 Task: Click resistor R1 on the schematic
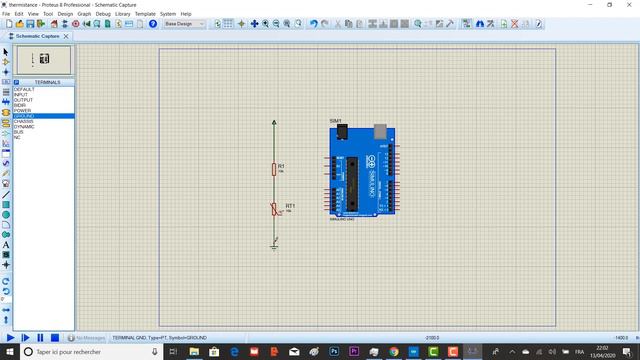tap(274, 169)
